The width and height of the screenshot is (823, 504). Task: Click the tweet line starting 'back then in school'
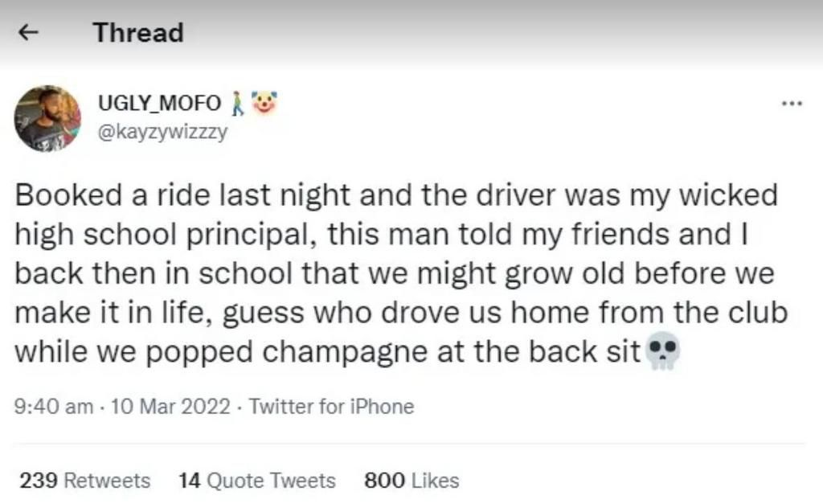[x=394, y=273]
